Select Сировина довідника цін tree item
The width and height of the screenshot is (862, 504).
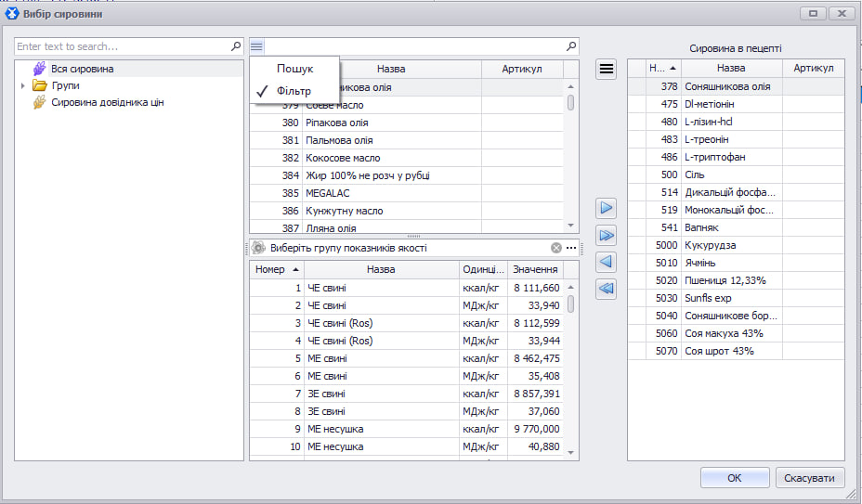(x=107, y=102)
